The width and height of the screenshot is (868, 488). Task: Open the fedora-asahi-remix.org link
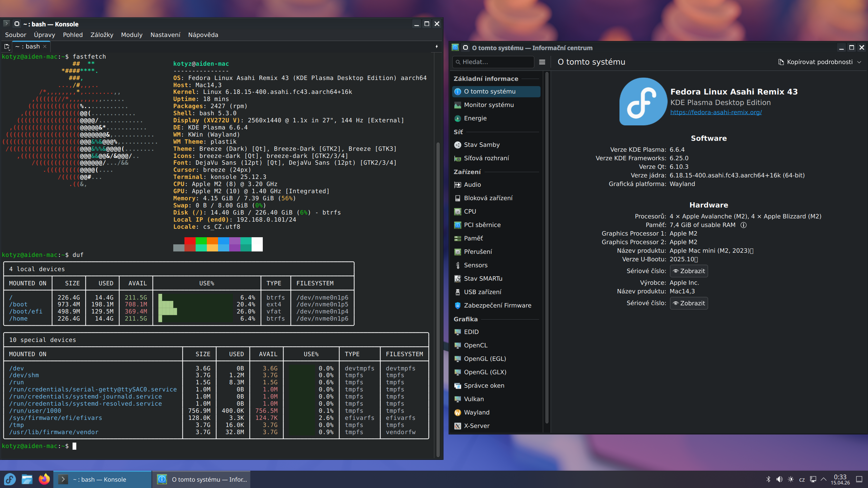pos(716,112)
